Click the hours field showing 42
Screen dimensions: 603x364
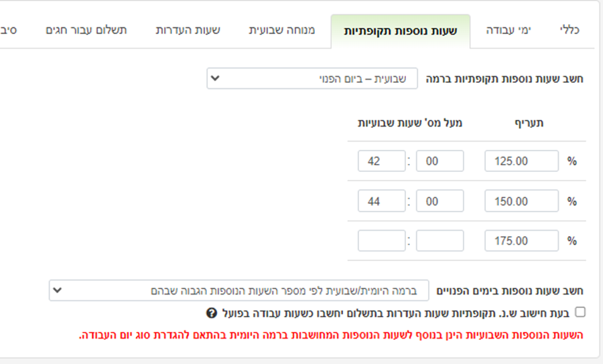381,161
